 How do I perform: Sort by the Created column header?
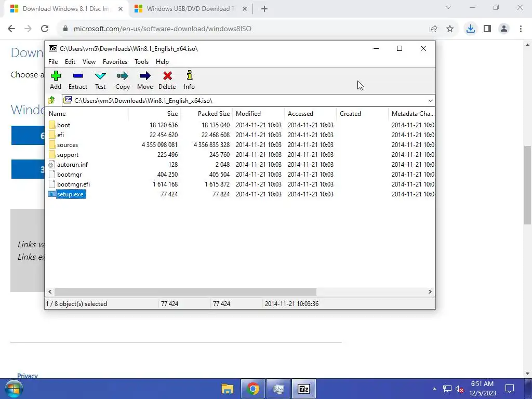point(362,114)
